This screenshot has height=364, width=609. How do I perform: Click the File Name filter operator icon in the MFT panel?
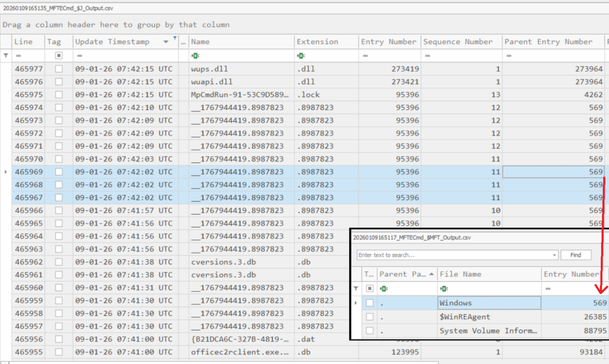(x=443, y=288)
